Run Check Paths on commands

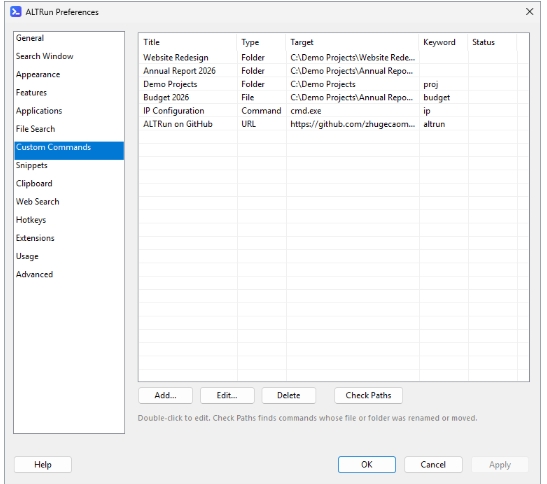[368, 395]
